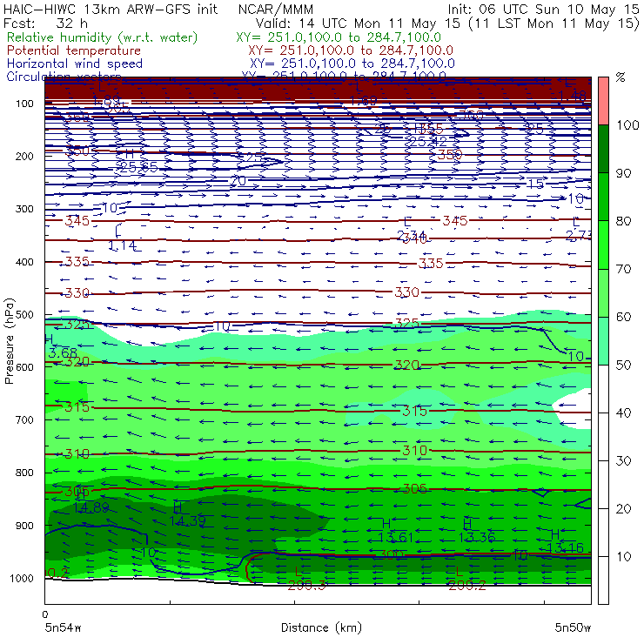Screen dimensions: 644x644
Task: Select the 70–80% bright green color bar segment
Action: (x=603, y=245)
